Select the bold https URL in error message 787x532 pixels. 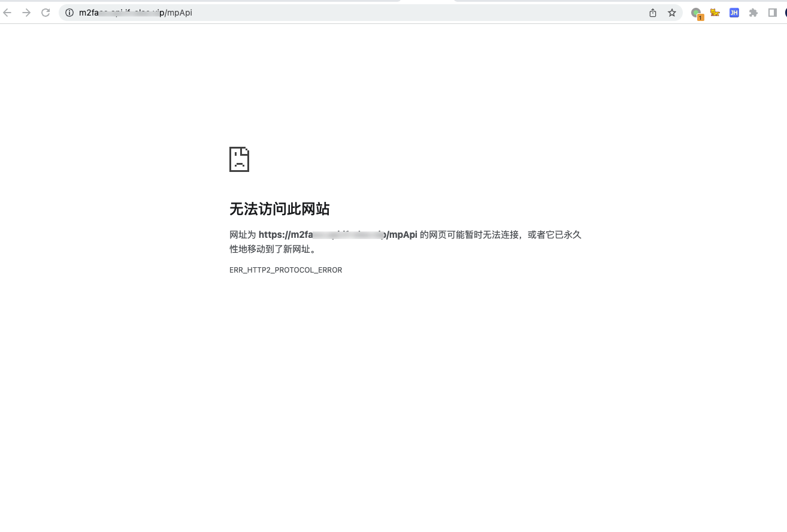pos(338,234)
